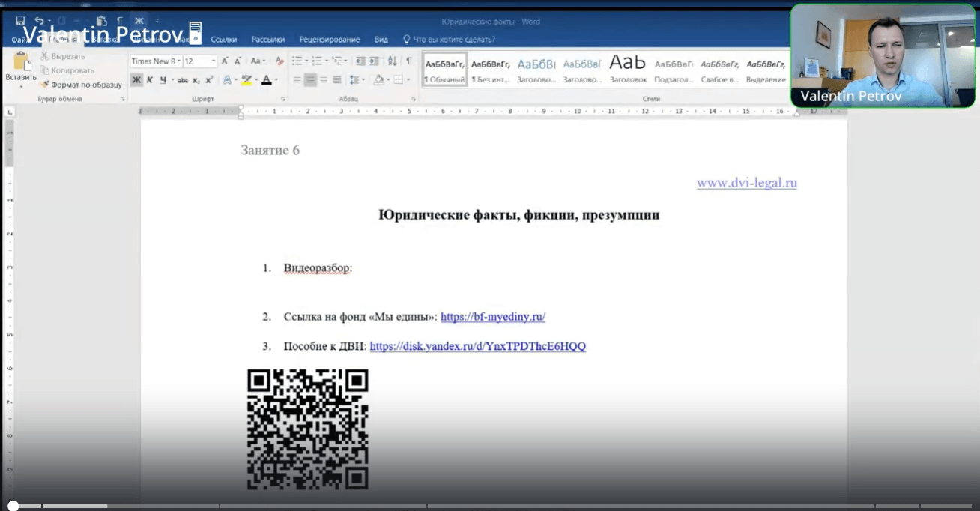The image size is (980, 511).
Task: Toggle bold formatting in the Font group
Action: tap(136, 79)
